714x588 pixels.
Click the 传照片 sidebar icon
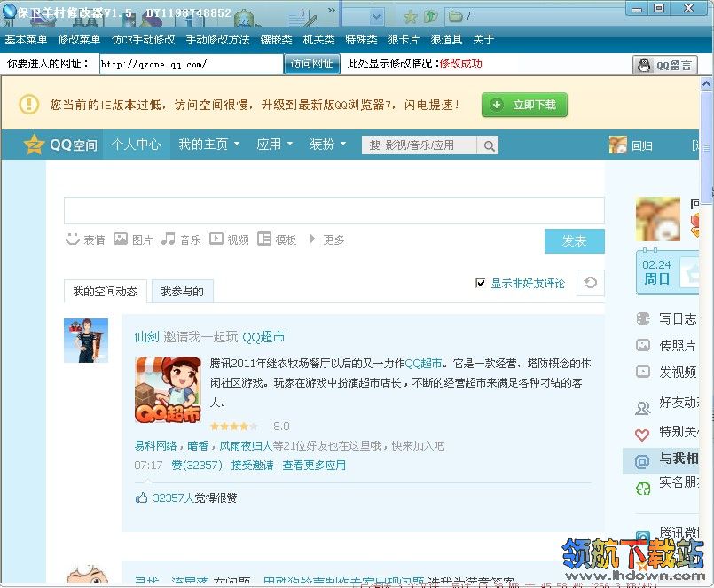tap(643, 345)
